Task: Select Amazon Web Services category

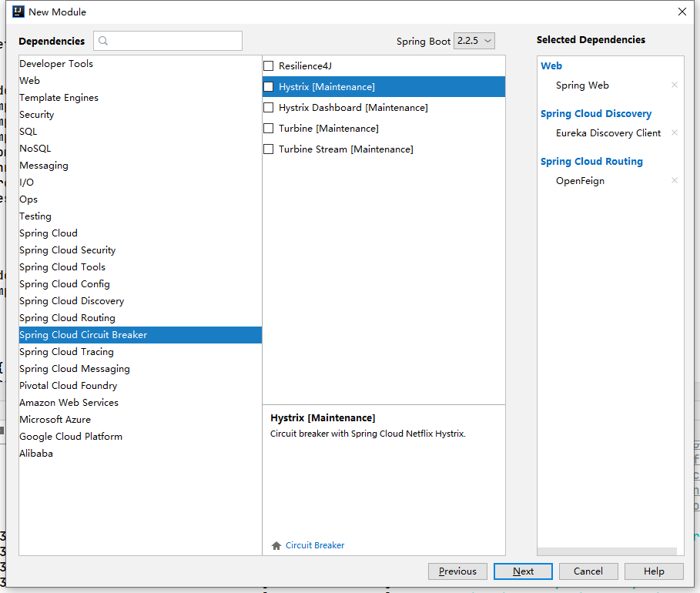Action: (140, 404)
